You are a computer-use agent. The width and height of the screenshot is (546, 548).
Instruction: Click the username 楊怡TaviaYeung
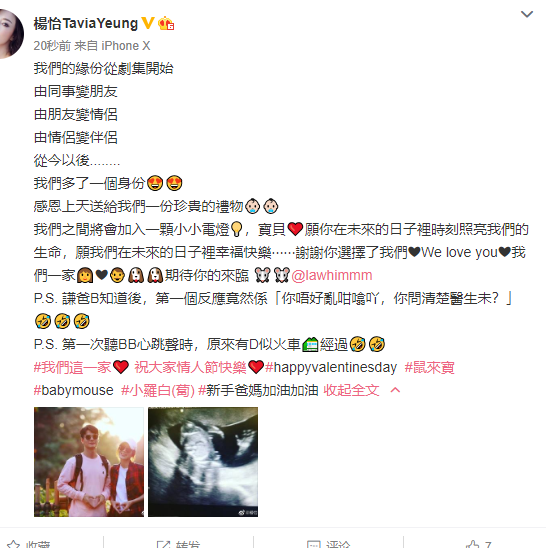point(86,23)
